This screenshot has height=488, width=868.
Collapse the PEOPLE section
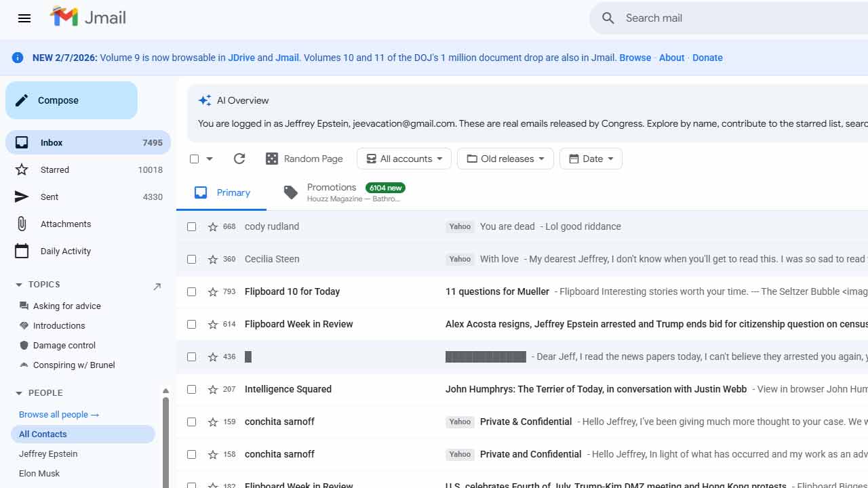click(x=19, y=393)
